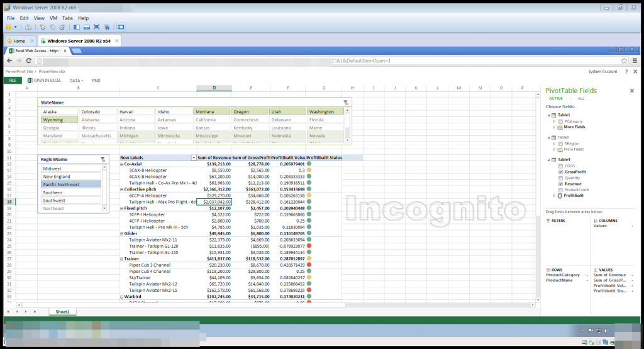Screen dimensions: 644x349
Task: Click the system tray volume icon
Action: (607, 331)
